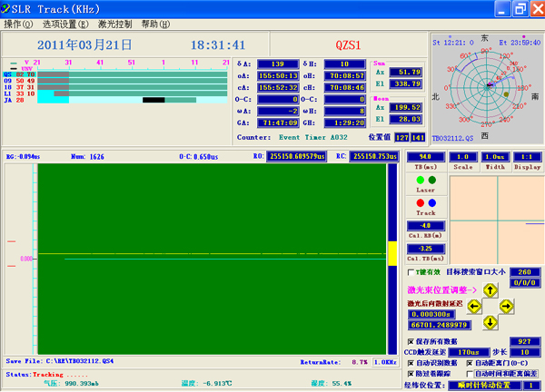The image size is (545, 392).
Task: Click the δH 10 value field
Action: pyautogui.click(x=344, y=64)
